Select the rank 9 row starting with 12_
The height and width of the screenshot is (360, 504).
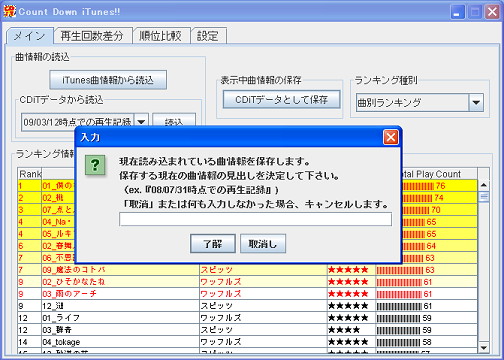pos(248,306)
